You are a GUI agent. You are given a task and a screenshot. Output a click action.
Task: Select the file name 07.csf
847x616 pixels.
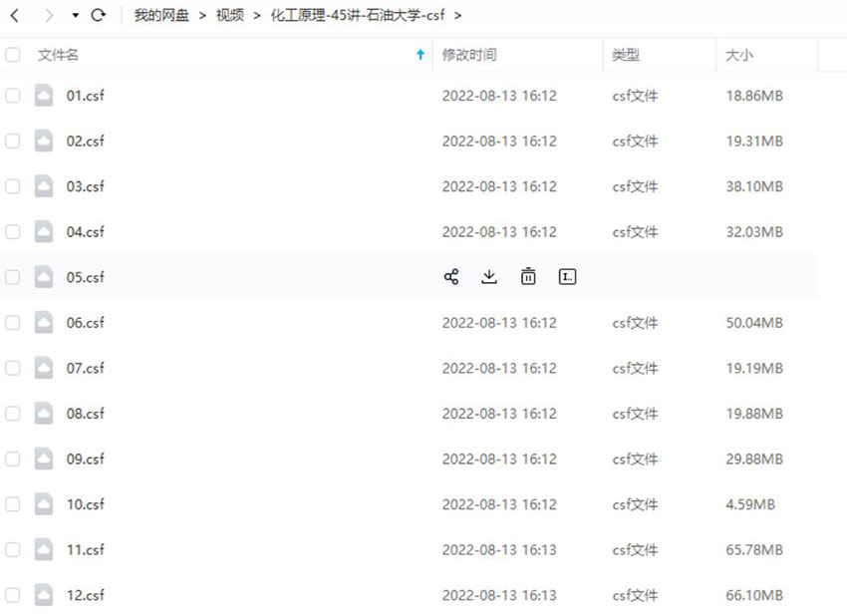coord(86,368)
